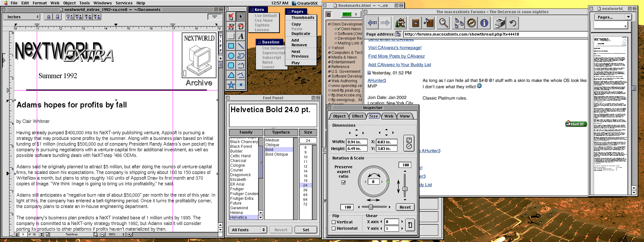Select the rotate tool with red arrow

(x=241, y=26)
